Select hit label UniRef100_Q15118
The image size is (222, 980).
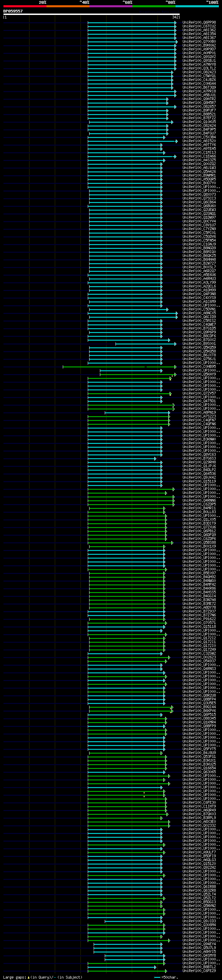[x=199, y=626]
